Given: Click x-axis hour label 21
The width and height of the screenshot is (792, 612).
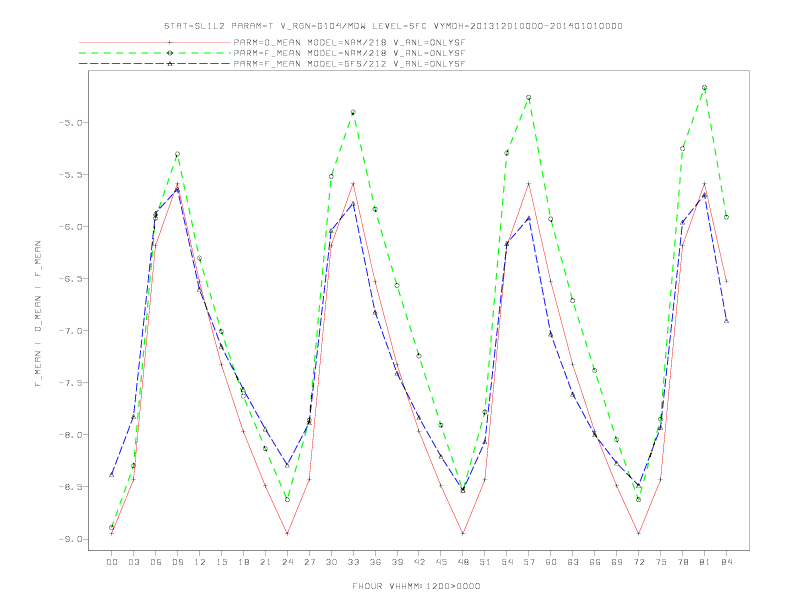Looking at the screenshot, I should (265, 562).
